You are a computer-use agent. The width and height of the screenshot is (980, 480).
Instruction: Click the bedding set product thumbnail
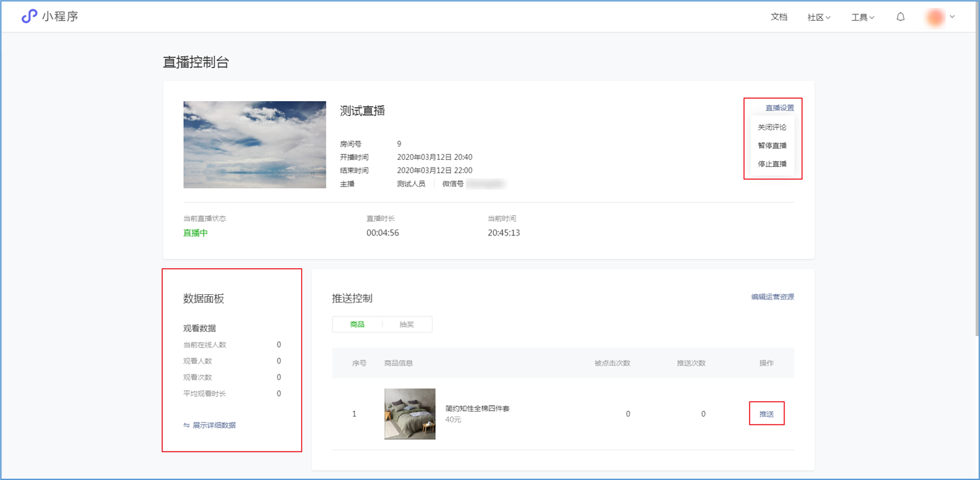coord(410,414)
